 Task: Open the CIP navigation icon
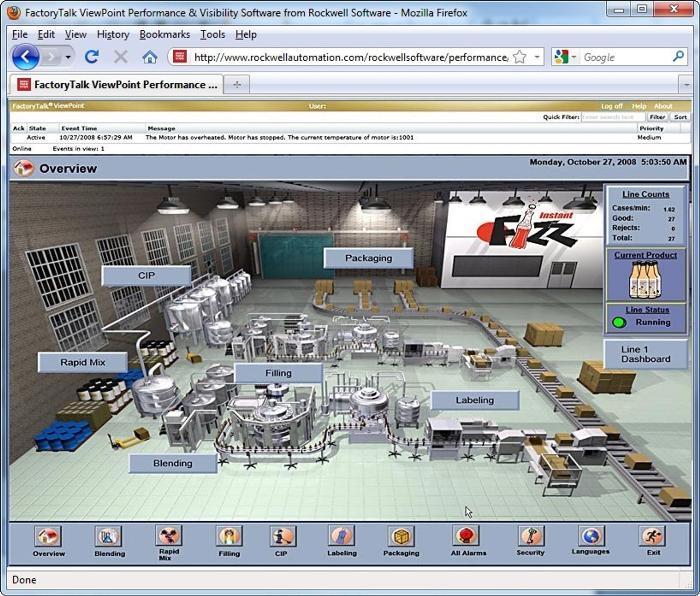[x=283, y=536]
